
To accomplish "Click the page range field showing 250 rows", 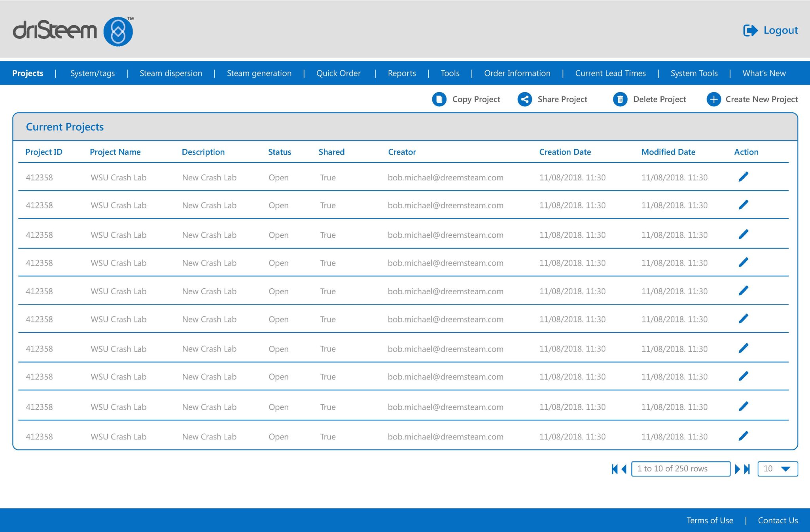I will point(680,469).
